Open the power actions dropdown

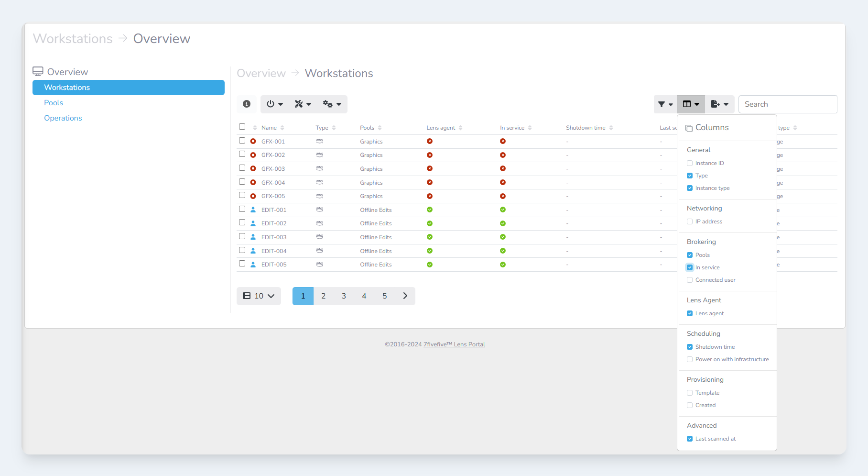pos(274,104)
